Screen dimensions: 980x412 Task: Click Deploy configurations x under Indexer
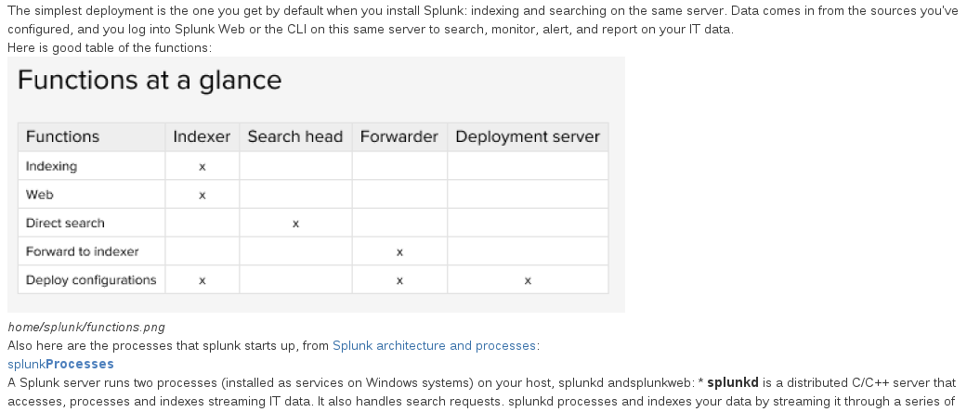tap(202, 281)
